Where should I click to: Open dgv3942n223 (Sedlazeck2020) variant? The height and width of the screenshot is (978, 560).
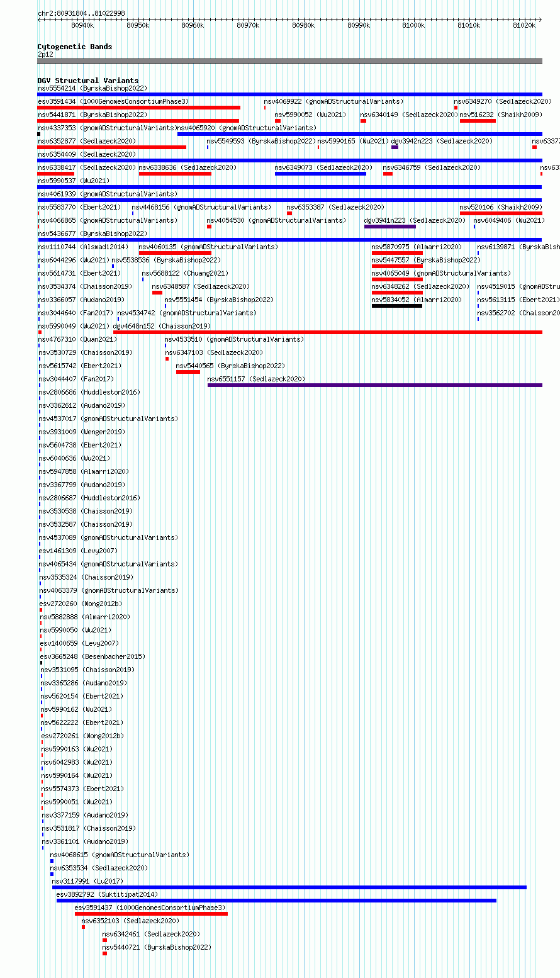coord(442,141)
